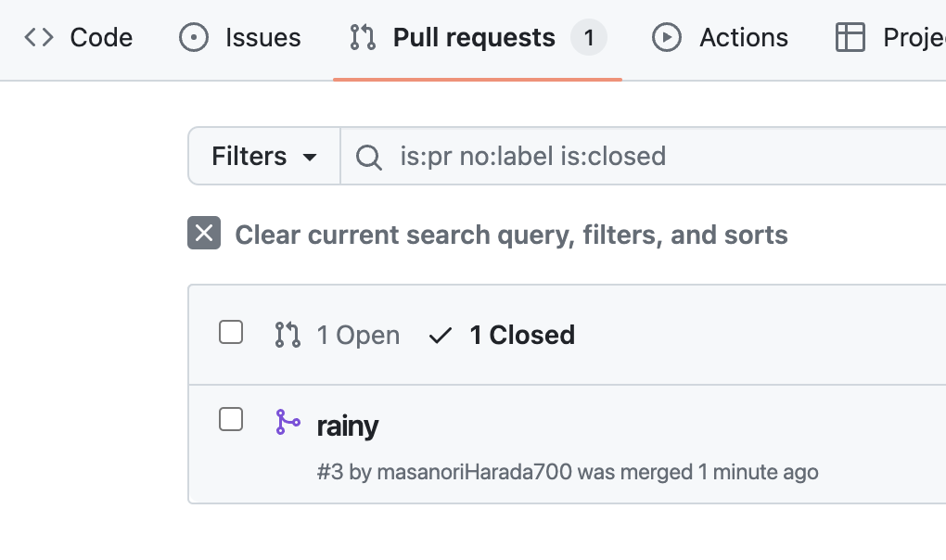This screenshot has height=560, width=946.
Task: Click the Projects table icon
Action: coord(850,37)
